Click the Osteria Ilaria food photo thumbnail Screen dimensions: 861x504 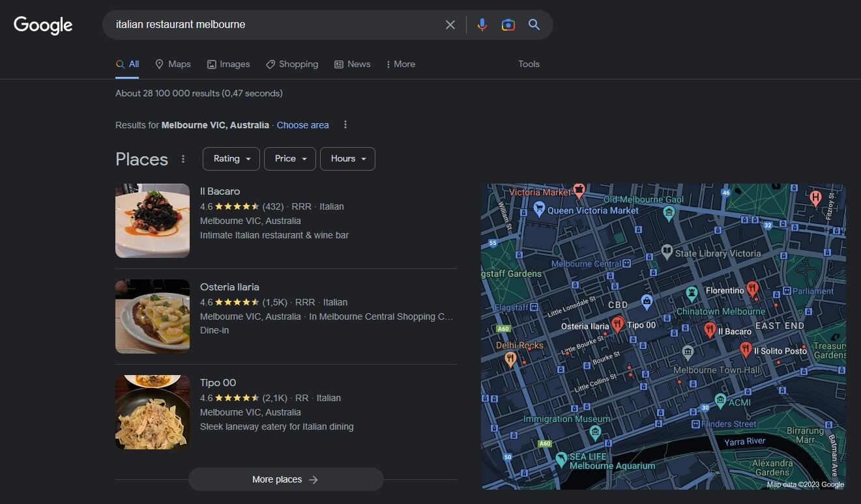point(153,316)
